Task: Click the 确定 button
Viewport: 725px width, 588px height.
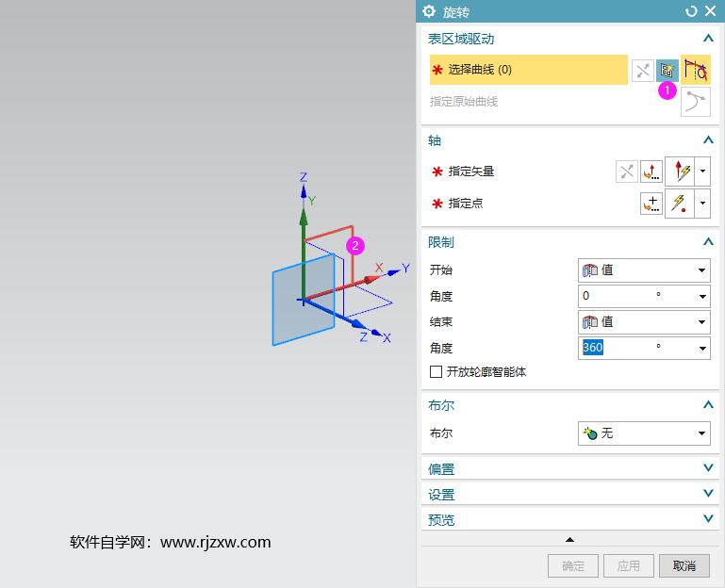Action: 573,565
